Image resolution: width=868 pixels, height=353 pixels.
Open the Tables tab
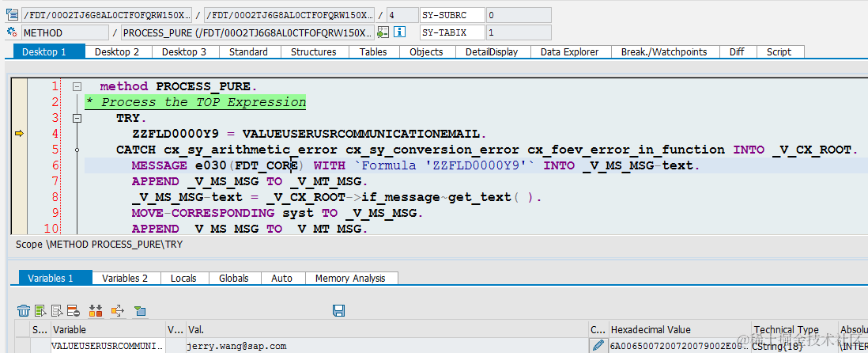(x=373, y=51)
